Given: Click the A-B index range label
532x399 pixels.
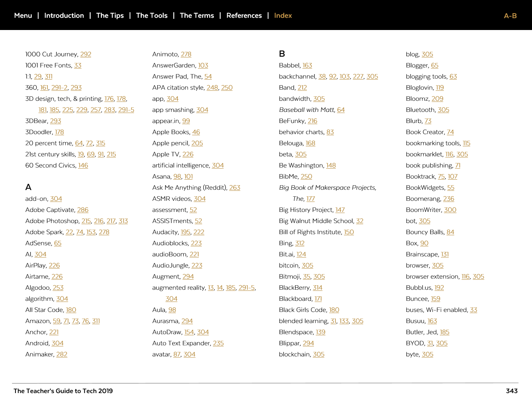Looking at the screenshot, I should [x=510, y=16].
